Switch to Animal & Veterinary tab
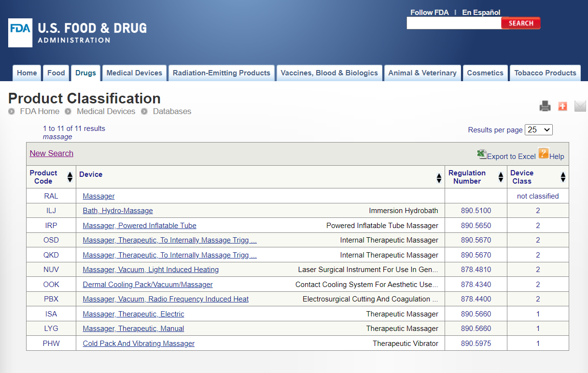This screenshot has height=373, width=588. pyautogui.click(x=422, y=73)
